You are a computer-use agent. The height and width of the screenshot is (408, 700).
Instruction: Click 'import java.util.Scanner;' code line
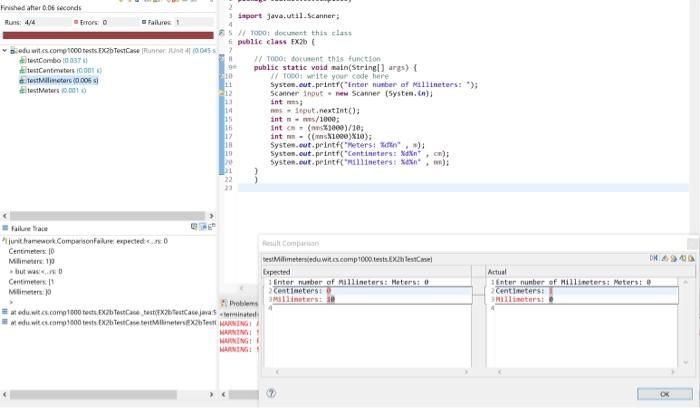pos(288,16)
